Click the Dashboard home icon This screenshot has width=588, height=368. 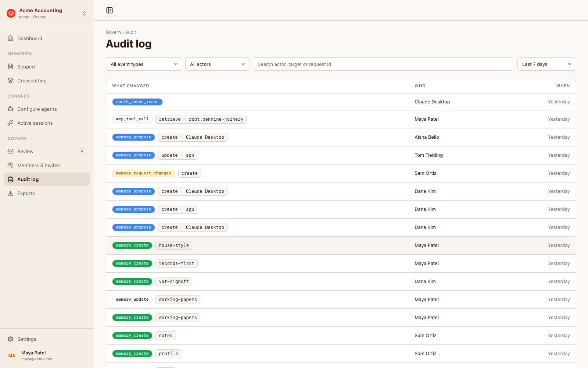(11, 38)
